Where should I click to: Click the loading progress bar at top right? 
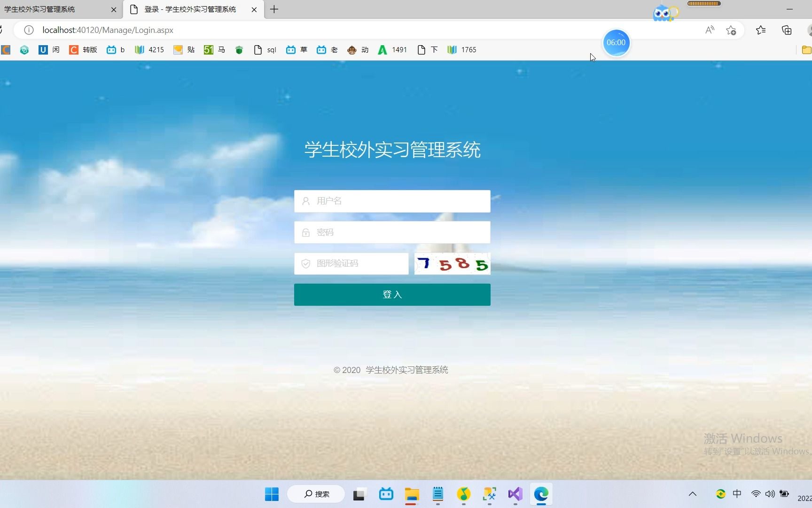pyautogui.click(x=703, y=3)
